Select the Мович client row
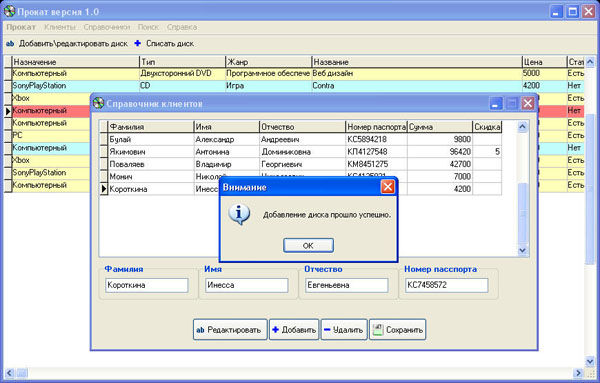Viewport: 600px width, 383px height. pyautogui.click(x=300, y=177)
